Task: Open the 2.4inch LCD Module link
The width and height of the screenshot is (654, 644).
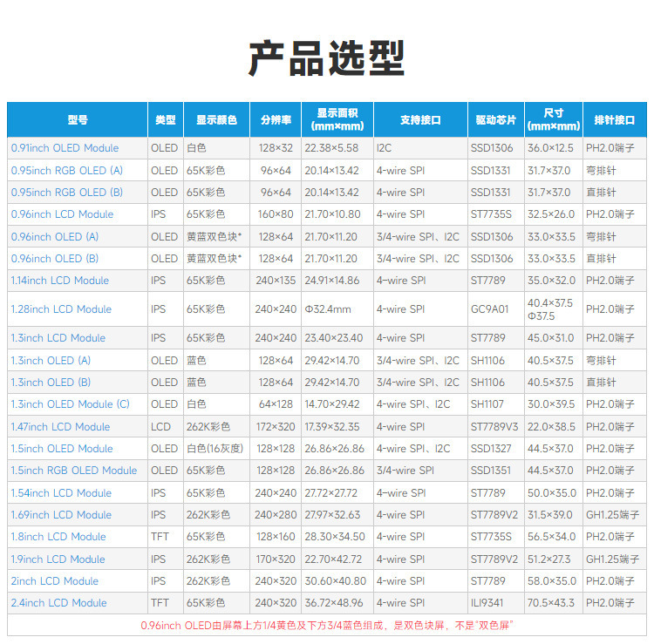Action: pyautogui.click(x=58, y=603)
